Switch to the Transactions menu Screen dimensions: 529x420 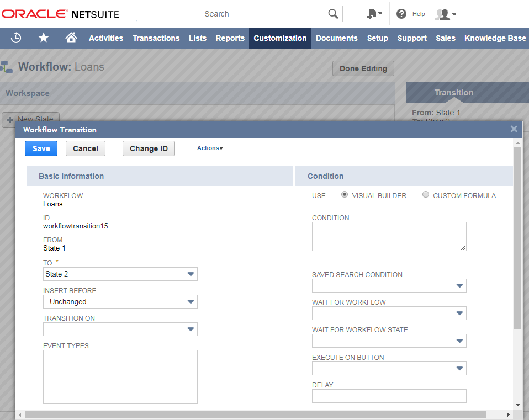pyautogui.click(x=156, y=38)
